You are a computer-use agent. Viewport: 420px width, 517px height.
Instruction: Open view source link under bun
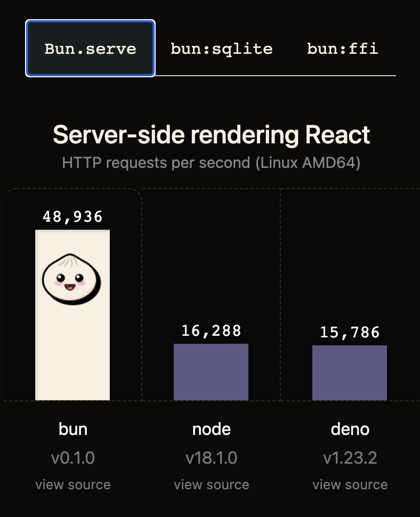pyautogui.click(x=73, y=484)
